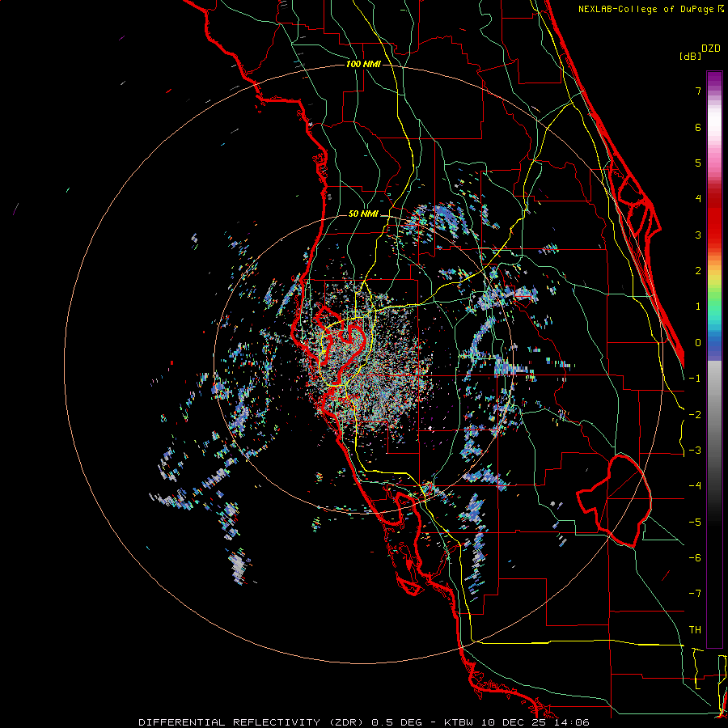The width and height of the screenshot is (728, 728).
Task: Click the 7 value on the color scale
Action: point(698,91)
